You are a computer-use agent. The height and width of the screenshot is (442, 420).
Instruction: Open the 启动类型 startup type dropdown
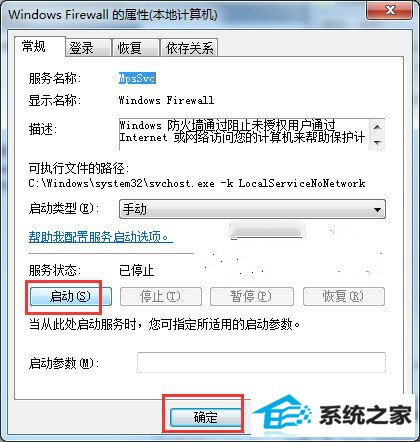[x=252, y=209]
